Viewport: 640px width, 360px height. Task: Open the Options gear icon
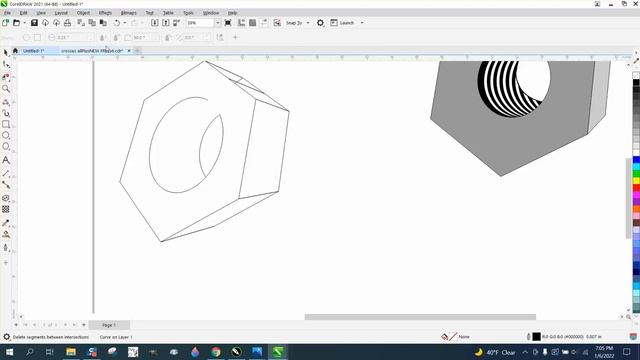coord(320,23)
